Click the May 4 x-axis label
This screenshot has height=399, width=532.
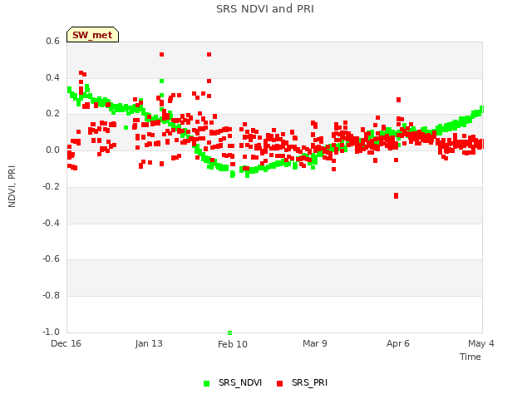(481, 343)
